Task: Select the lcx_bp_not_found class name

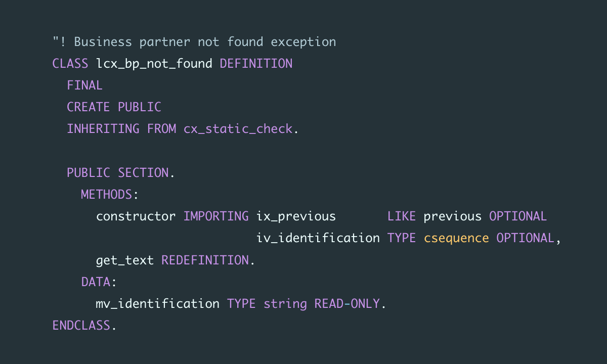Action: click(154, 64)
